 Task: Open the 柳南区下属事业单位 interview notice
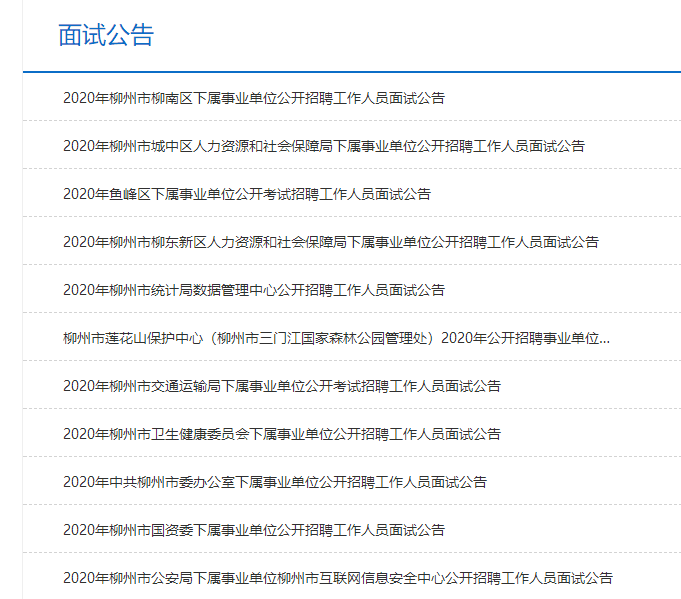point(254,98)
